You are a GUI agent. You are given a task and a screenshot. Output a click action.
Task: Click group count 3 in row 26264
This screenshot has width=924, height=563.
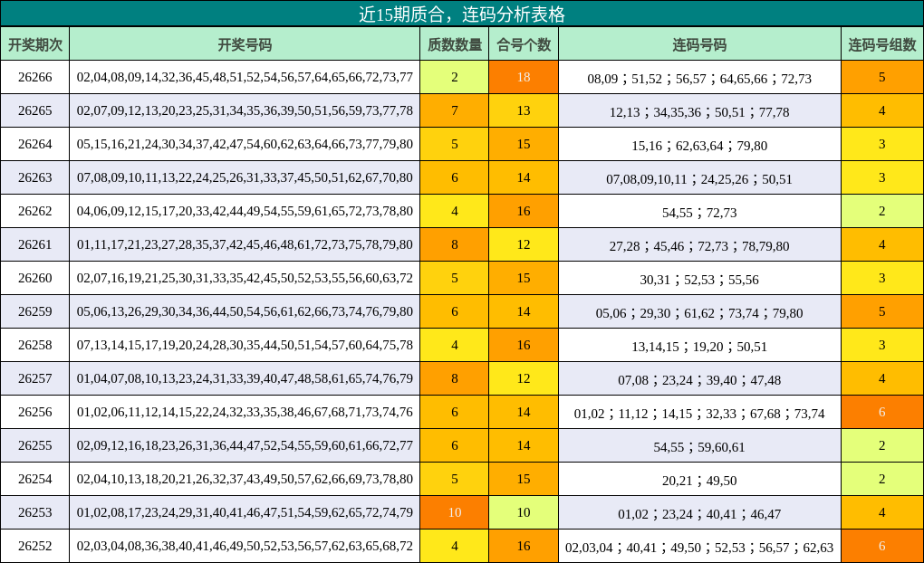click(x=882, y=144)
